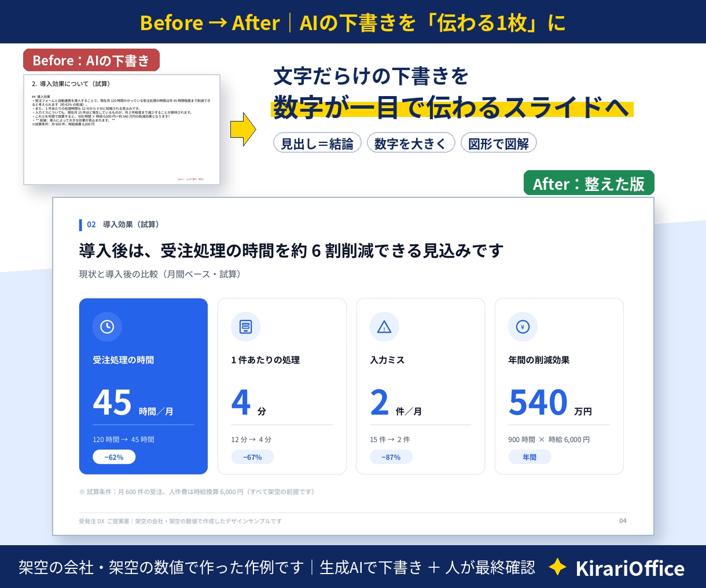This screenshot has width=706, height=588.
Task: Click the −62% badge in the blue card
Action: pos(114,457)
